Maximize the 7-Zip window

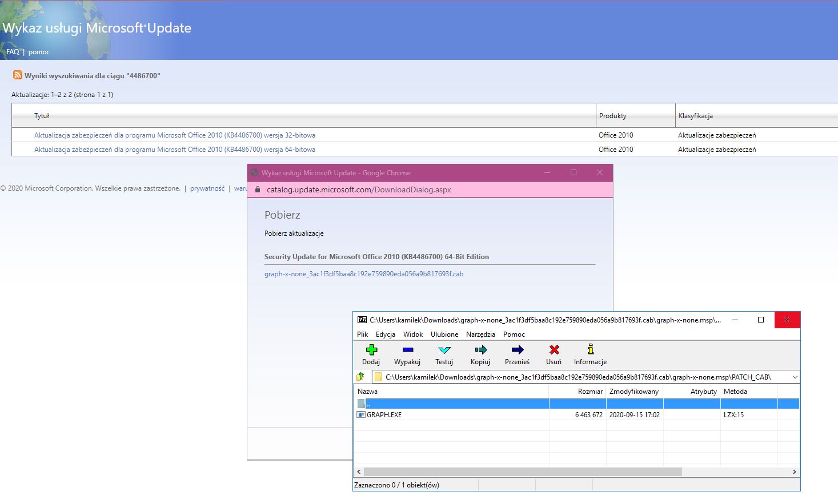(761, 320)
